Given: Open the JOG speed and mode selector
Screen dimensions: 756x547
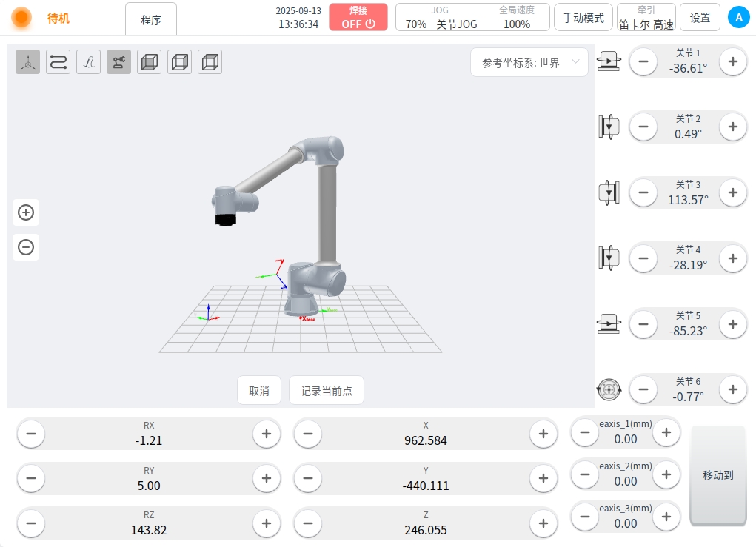Looking at the screenshot, I should [441, 17].
